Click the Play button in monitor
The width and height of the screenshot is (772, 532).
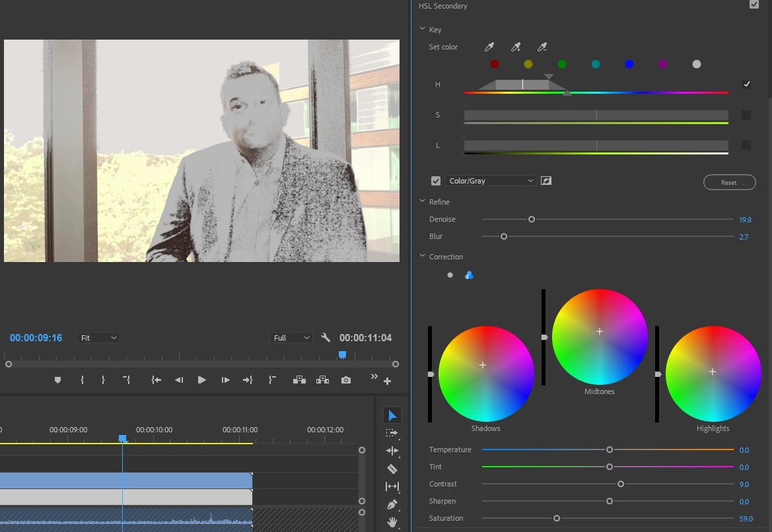(201, 380)
